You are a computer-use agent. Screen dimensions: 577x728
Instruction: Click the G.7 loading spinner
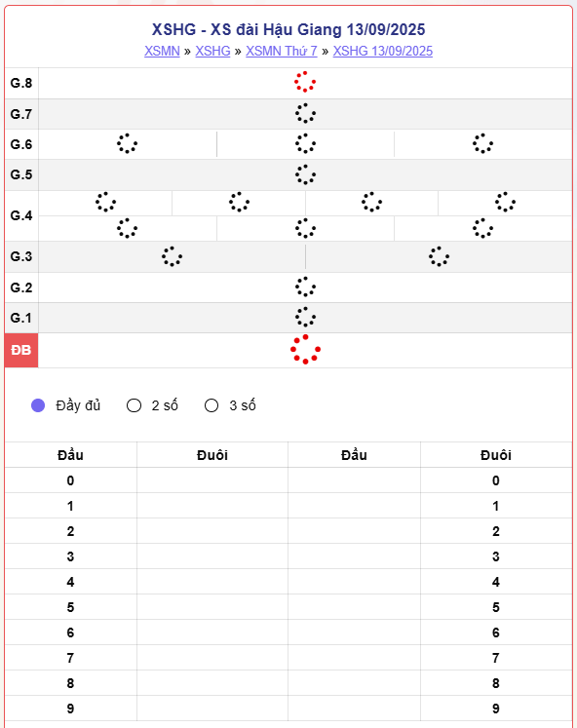305,113
